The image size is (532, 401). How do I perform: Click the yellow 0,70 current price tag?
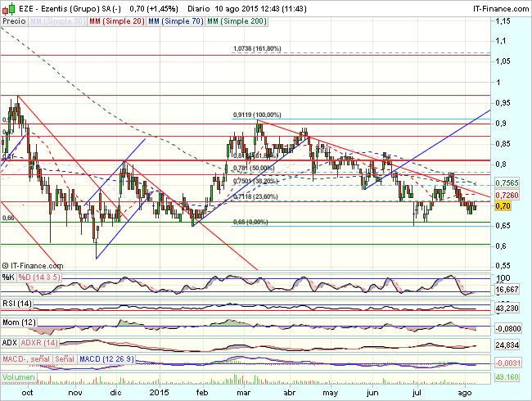click(503, 206)
